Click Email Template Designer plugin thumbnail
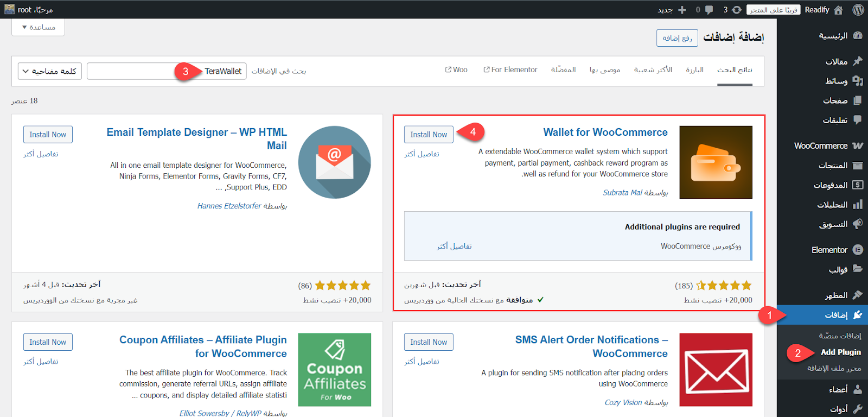Viewport: 868px width, 417px height. pyautogui.click(x=335, y=162)
